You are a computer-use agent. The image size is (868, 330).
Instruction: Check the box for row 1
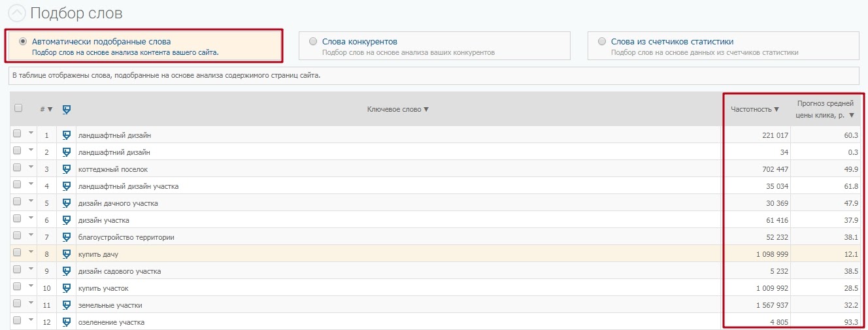coord(17,134)
